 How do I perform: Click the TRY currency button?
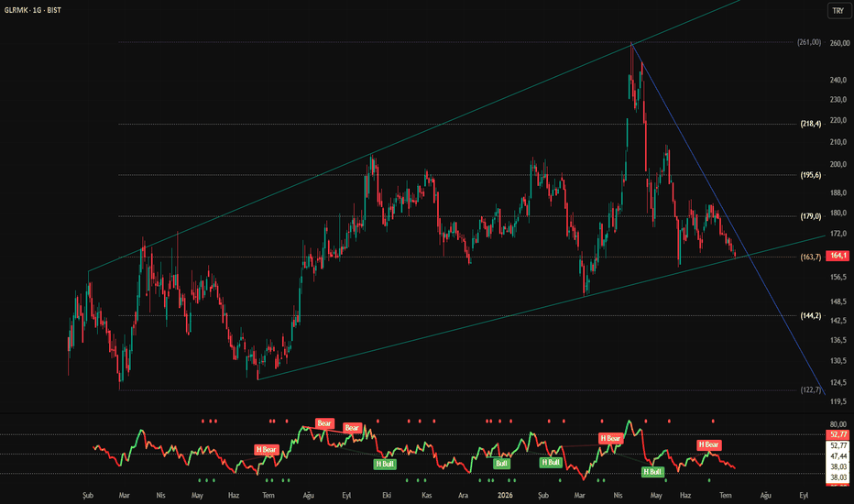click(838, 10)
